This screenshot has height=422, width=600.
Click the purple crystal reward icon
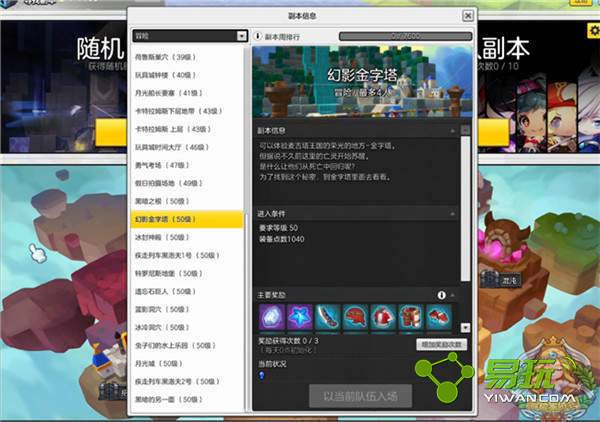(272, 316)
